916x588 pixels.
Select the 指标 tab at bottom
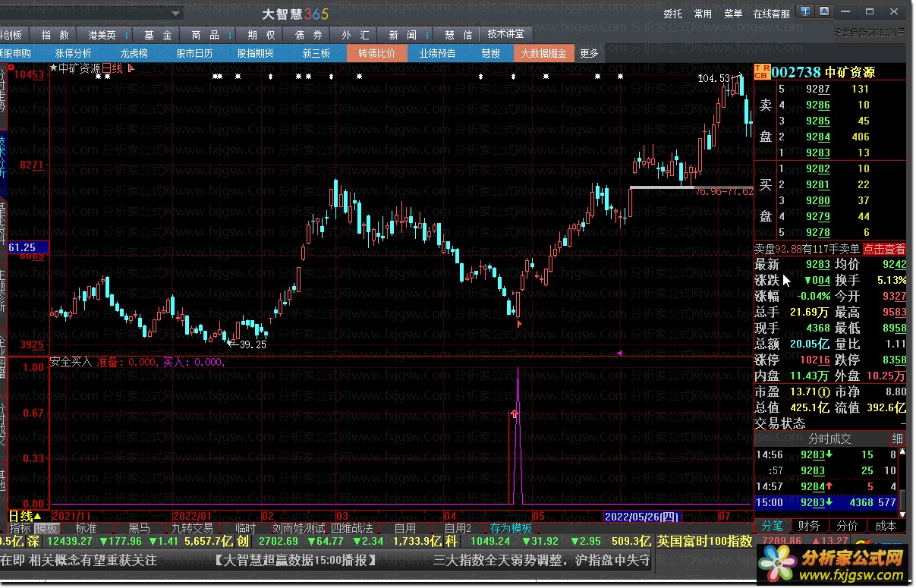(x=20, y=528)
